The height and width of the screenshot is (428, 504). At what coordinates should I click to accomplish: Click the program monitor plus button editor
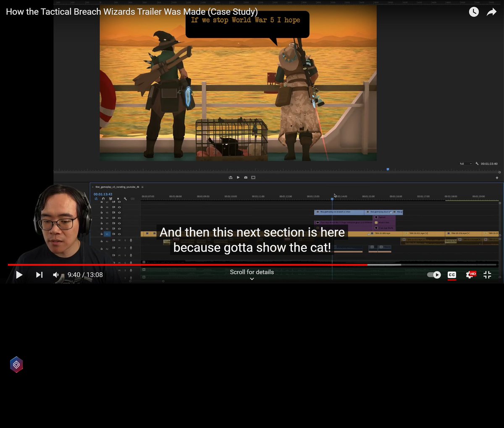[497, 178]
